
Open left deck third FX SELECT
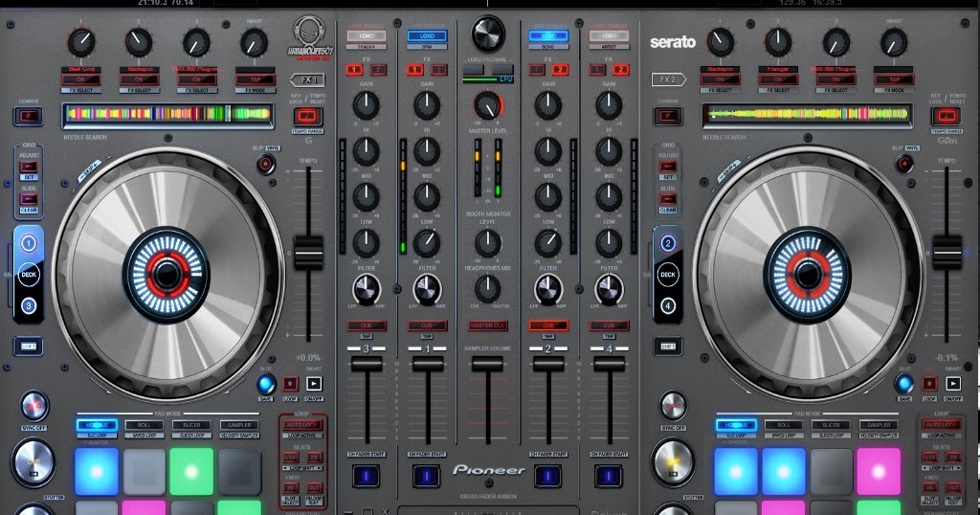196,91
